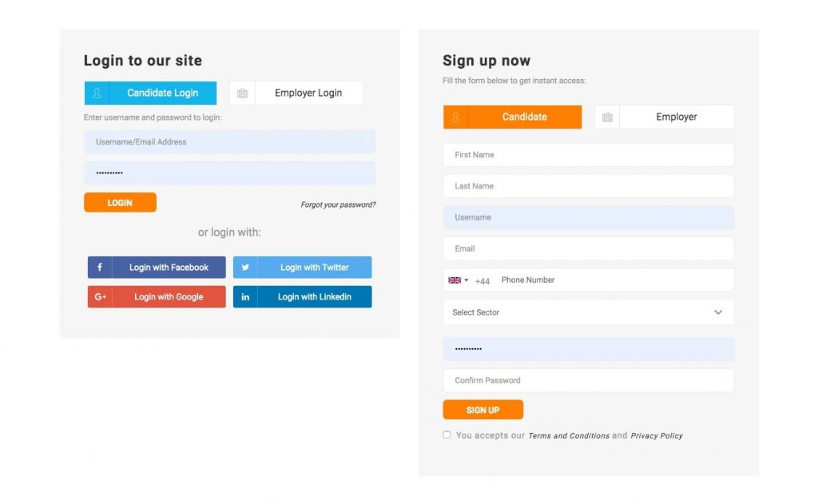Image resolution: width=818 pixels, height=504 pixels.
Task: Click the building icon beside Employer Login
Action: [243, 93]
